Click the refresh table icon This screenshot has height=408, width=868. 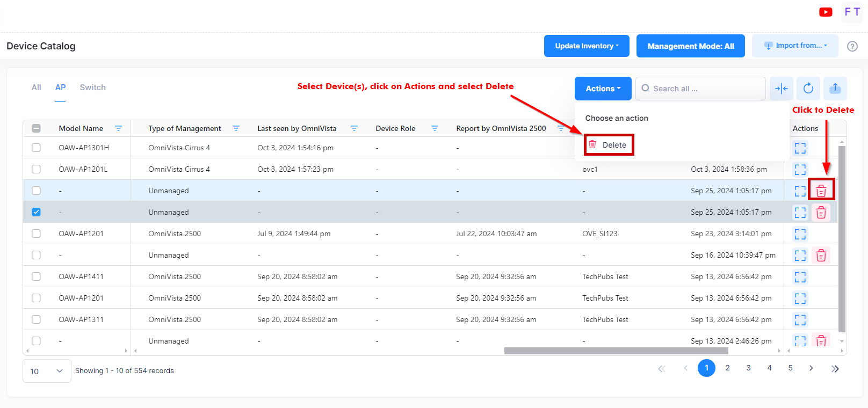tap(808, 89)
